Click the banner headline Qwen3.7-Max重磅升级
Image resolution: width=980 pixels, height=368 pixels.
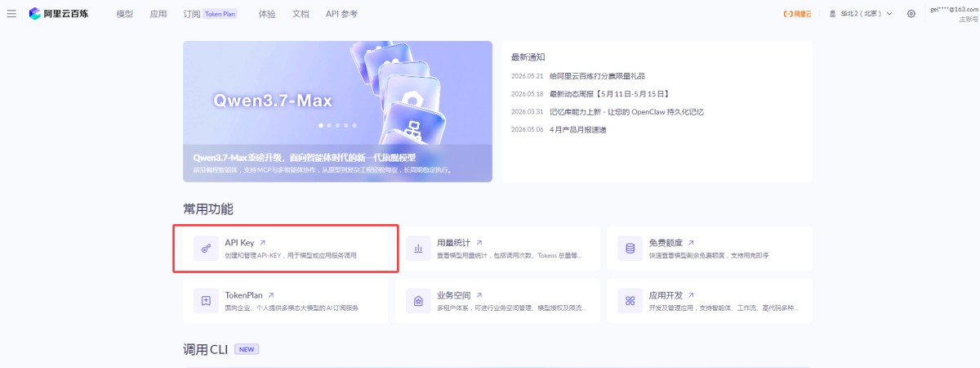[304, 157]
